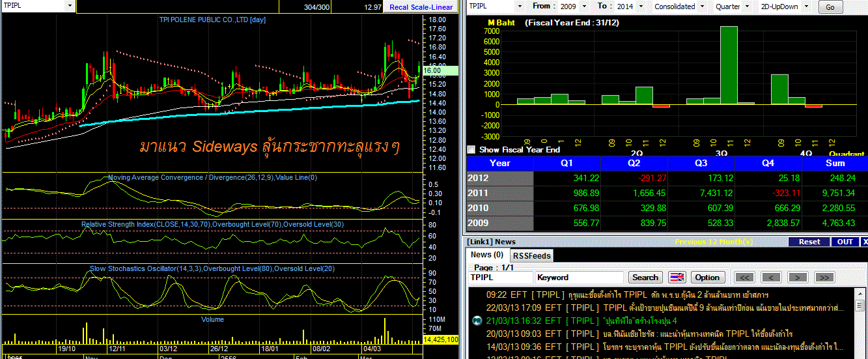Click the Slow Stochastics Oscillator indicator title

pos(212,268)
